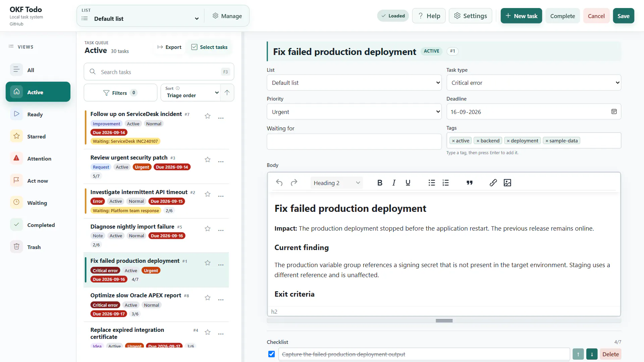Open more options for Optimize slow Oracle APEX report

[221, 300]
